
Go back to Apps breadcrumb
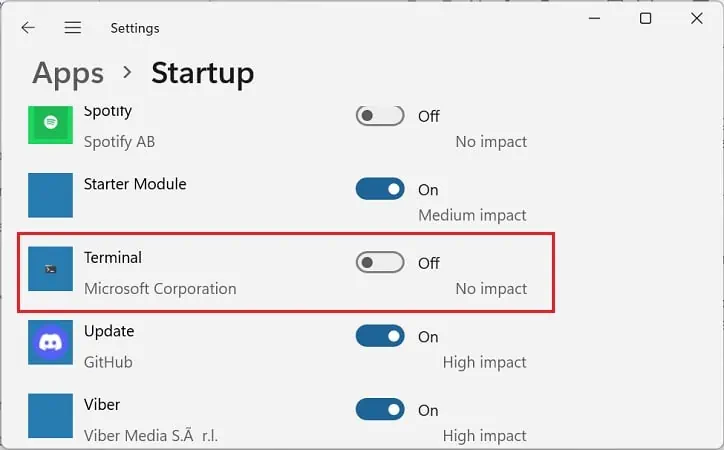(x=68, y=73)
